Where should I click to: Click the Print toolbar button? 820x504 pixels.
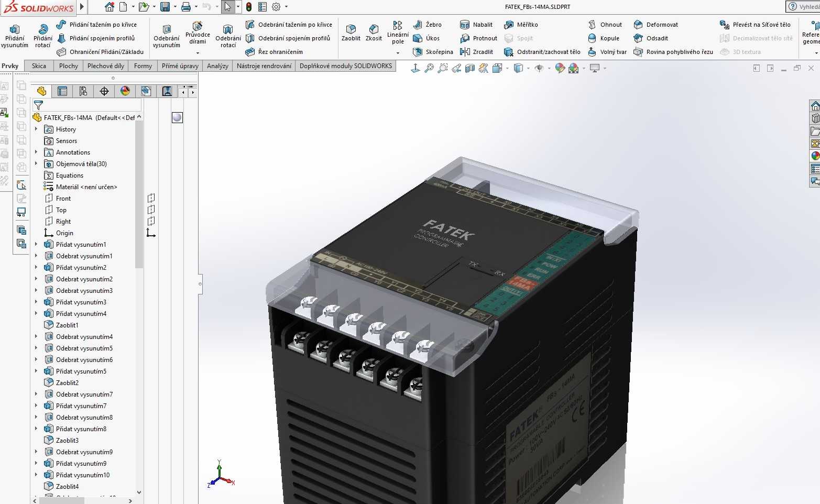185,7
